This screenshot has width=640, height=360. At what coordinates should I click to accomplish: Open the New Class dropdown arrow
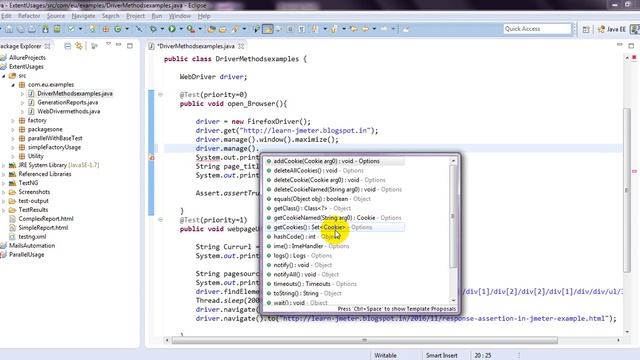pyautogui.click(x=127, y=29)
